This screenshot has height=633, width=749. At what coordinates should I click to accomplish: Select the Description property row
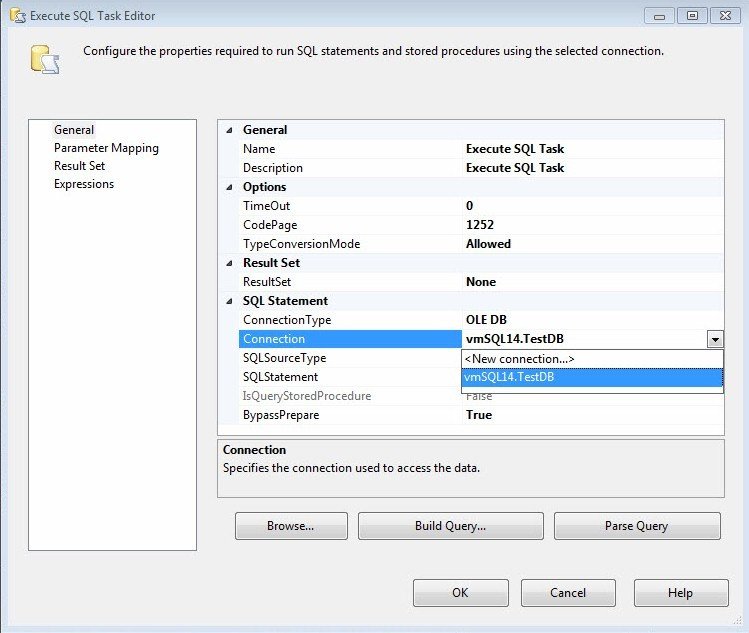[x=350, y=168]
